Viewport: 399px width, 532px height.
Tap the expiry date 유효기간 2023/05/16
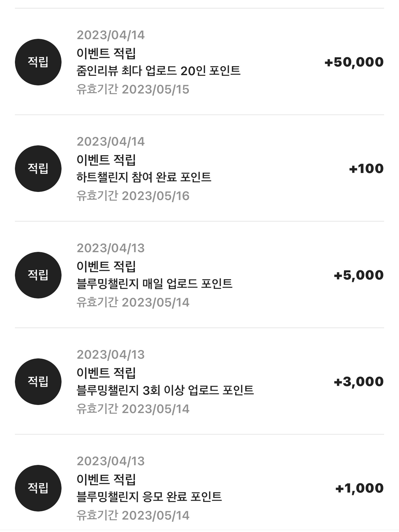pos(133,196)
